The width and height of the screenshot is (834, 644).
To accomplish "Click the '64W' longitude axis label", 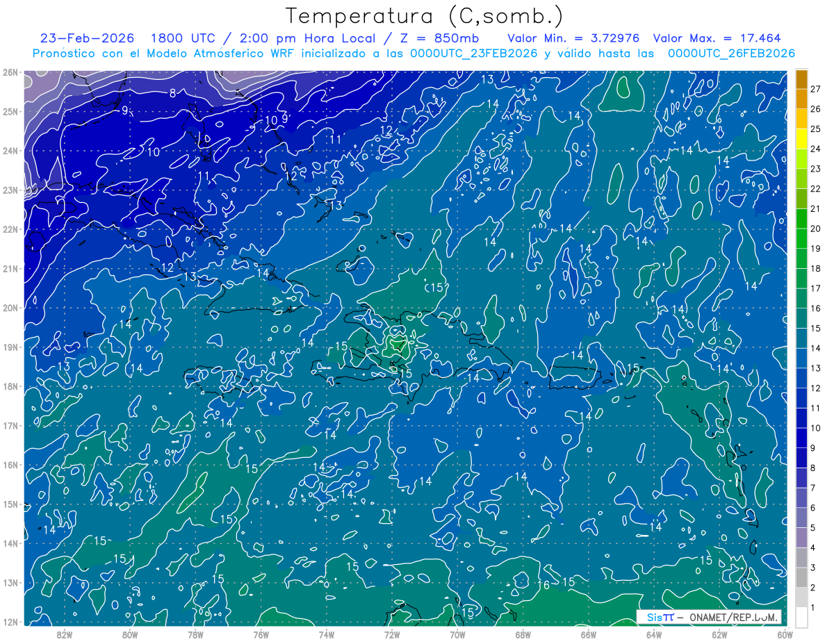I will [x=654, y=634].
